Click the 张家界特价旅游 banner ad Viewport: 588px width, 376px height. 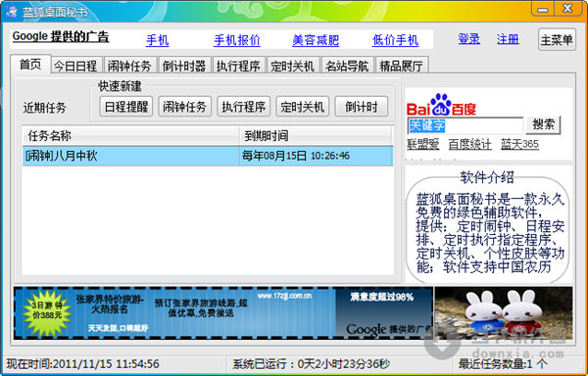pyautogui.click(x=223, y=313)
